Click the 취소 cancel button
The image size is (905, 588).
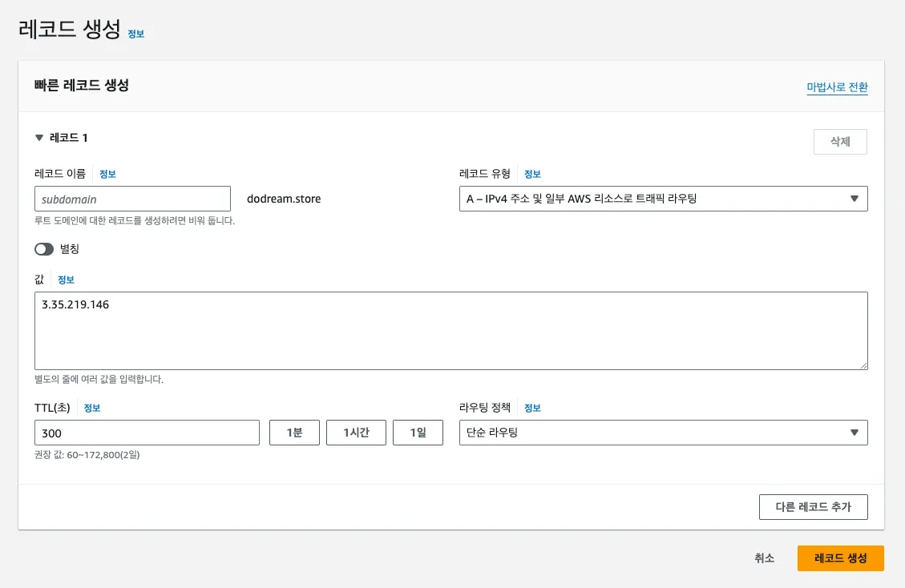tap(764, 558)
